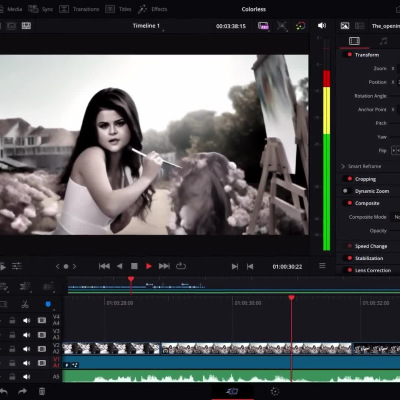
Task: Open the Audio inspector music note tab
Action: pyautogui.click(x=384, y=41)
